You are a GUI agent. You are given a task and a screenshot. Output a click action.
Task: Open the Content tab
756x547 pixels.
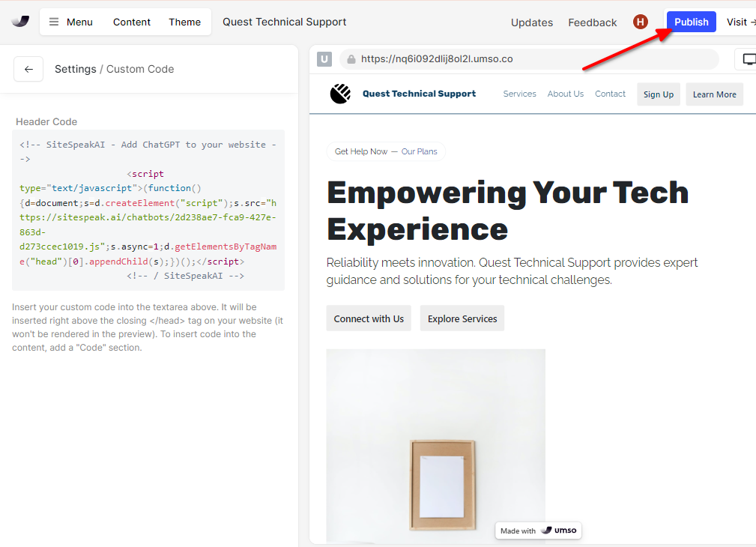pos(132,22)
